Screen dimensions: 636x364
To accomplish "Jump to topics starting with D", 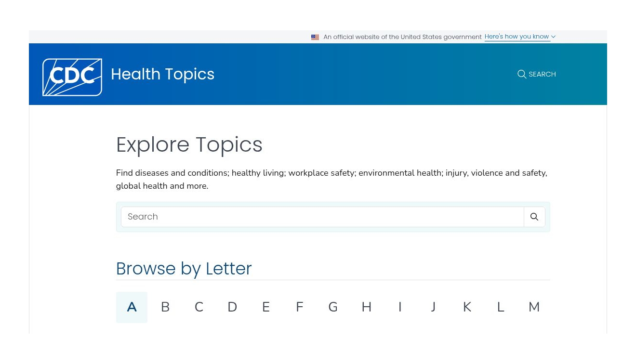I will 232,307.
